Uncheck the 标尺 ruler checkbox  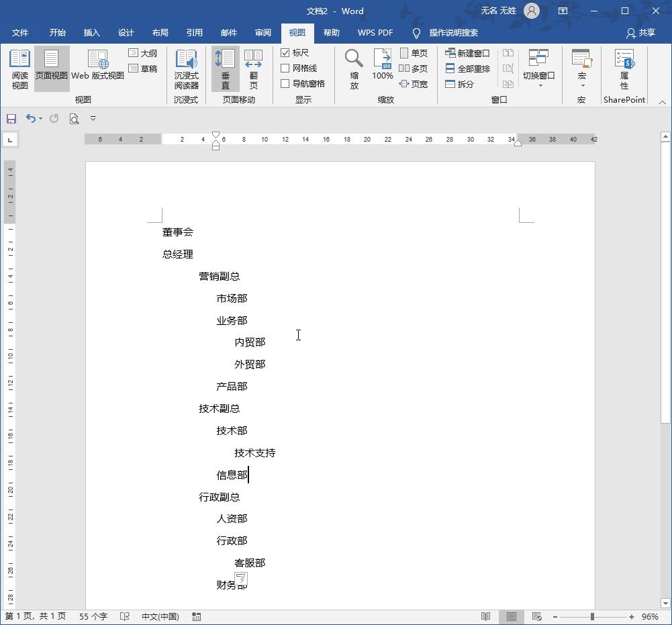(x=285, y=52)
